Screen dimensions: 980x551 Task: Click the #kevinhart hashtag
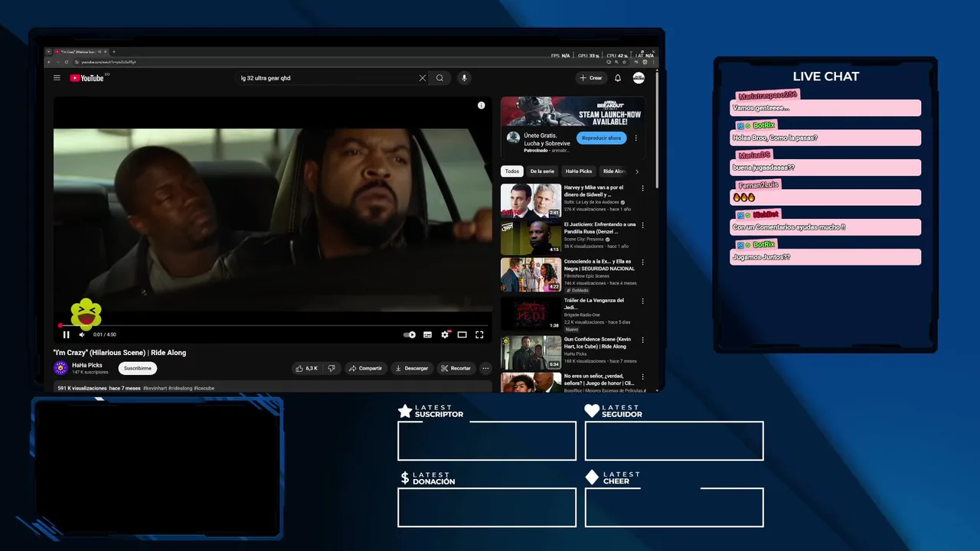pos(155,389)
